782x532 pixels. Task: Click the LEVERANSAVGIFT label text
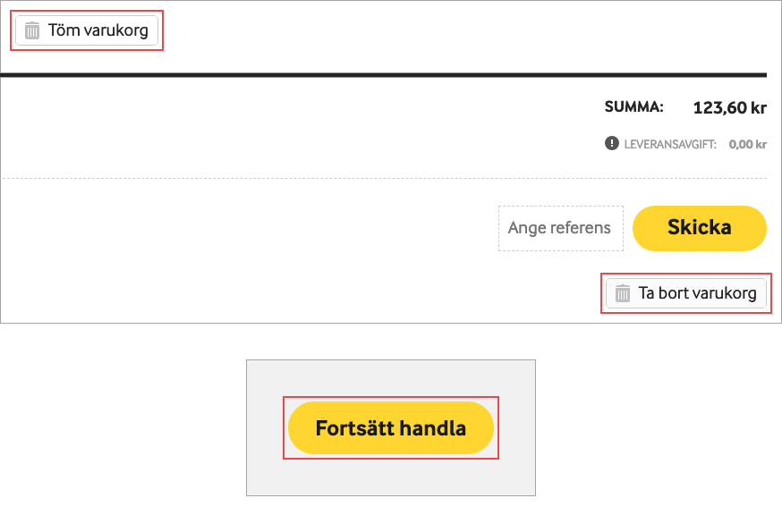pyautogui.click(x=670, y=143)
